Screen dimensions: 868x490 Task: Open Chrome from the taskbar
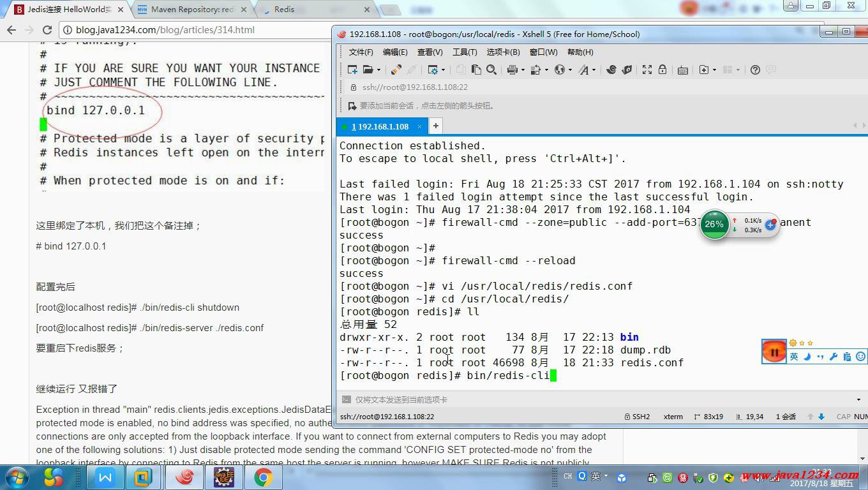pyautogui.click(x=263, y=477)
